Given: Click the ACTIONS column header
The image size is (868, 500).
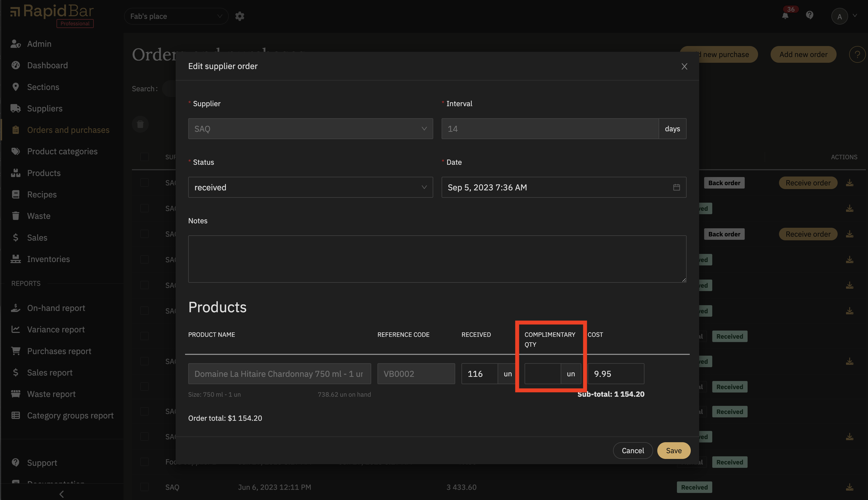Looking at the screenshot, I should pos(844,157).
